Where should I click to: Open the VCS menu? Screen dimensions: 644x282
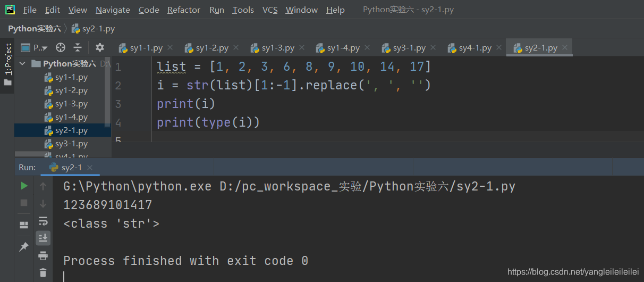(x=270, y=10)
